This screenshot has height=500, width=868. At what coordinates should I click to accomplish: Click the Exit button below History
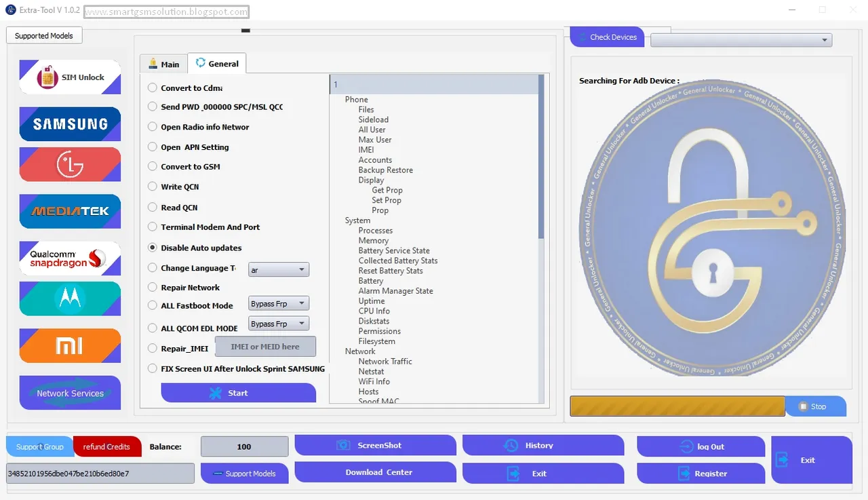click(x=542, y=474)
